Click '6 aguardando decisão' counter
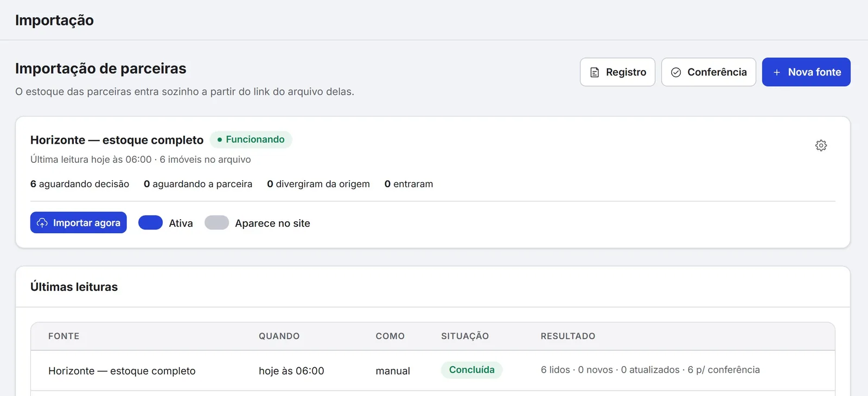868x396 pixels. pyautogui.click(x=80, y=184)
